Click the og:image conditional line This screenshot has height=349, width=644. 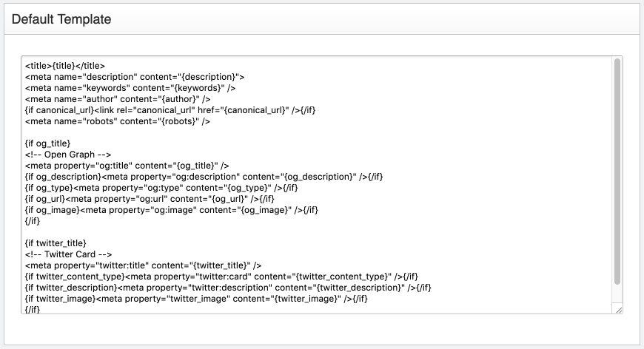coord(172,209)
